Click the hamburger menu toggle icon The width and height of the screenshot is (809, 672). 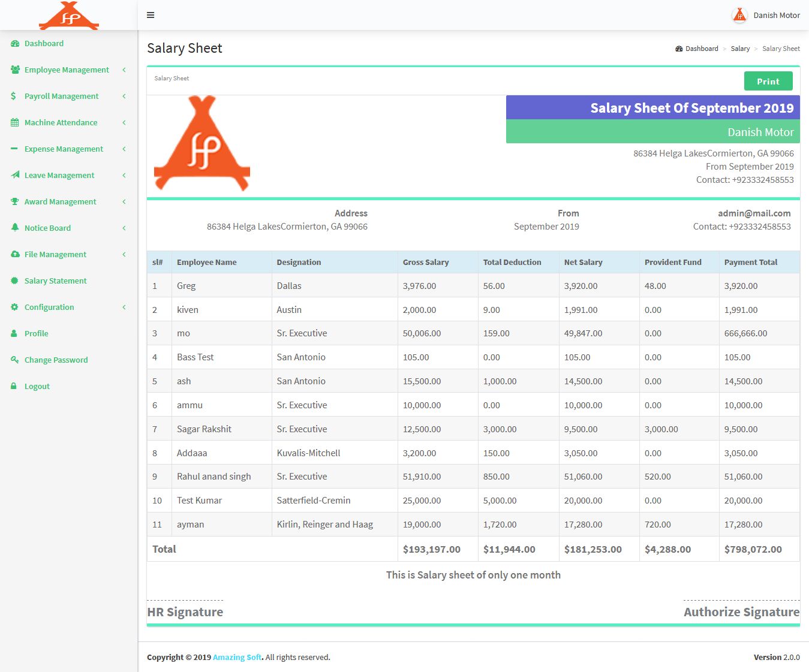point(151,15)
